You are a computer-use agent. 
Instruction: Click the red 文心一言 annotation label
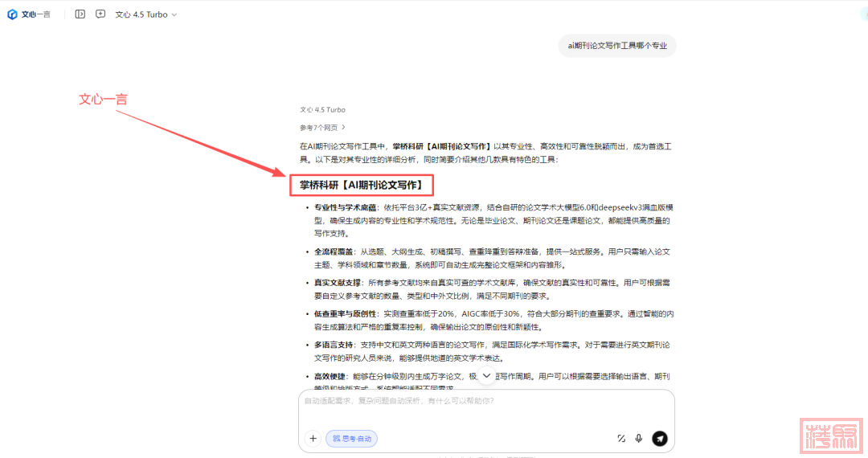[x=103, y=99]
